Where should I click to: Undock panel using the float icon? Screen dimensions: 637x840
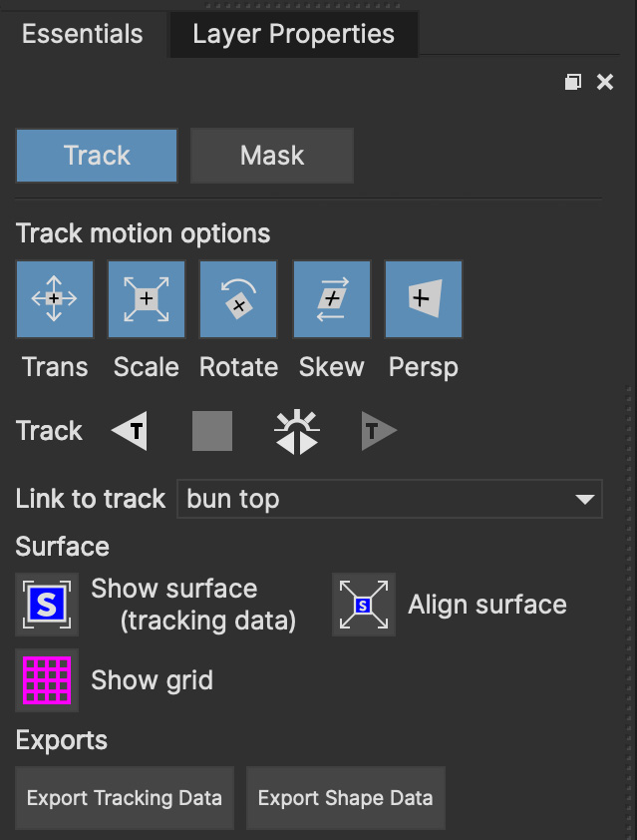point(572,83)
